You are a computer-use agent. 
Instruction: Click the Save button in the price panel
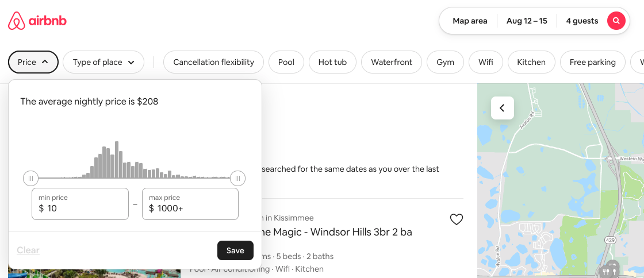coord(235,250)
